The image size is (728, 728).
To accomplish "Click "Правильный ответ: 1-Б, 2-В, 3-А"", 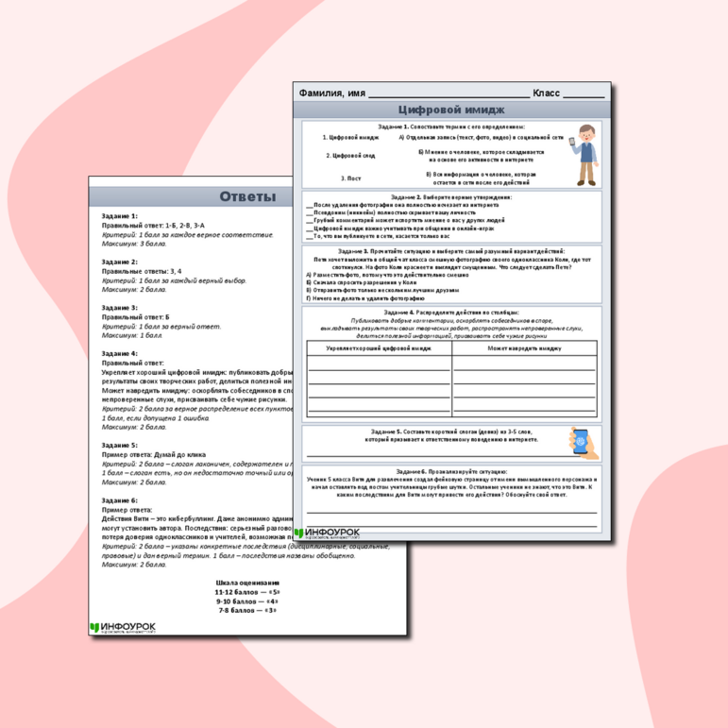I will tap(153, 225).
